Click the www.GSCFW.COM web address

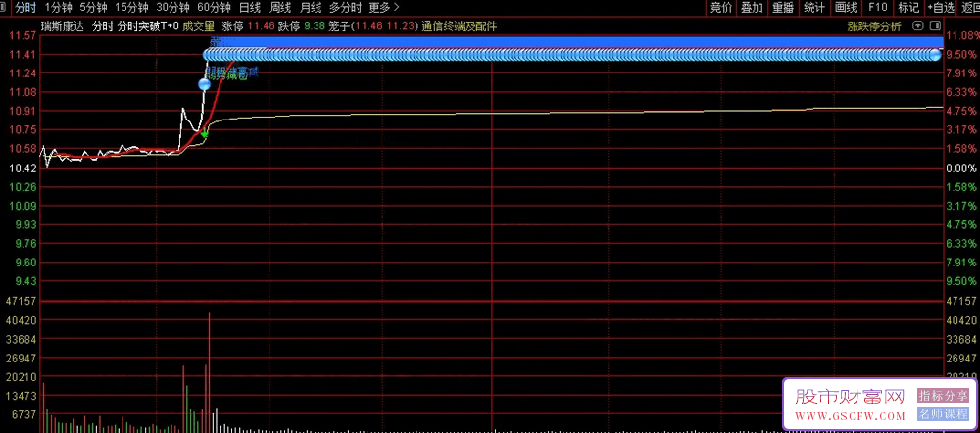[x=850, y=416]
